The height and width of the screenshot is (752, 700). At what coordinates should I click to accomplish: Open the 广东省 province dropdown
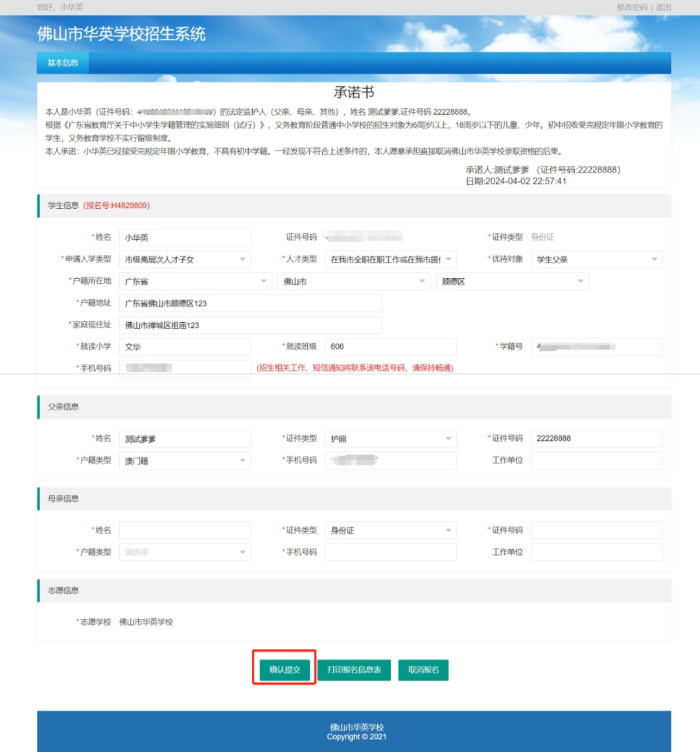196,281
